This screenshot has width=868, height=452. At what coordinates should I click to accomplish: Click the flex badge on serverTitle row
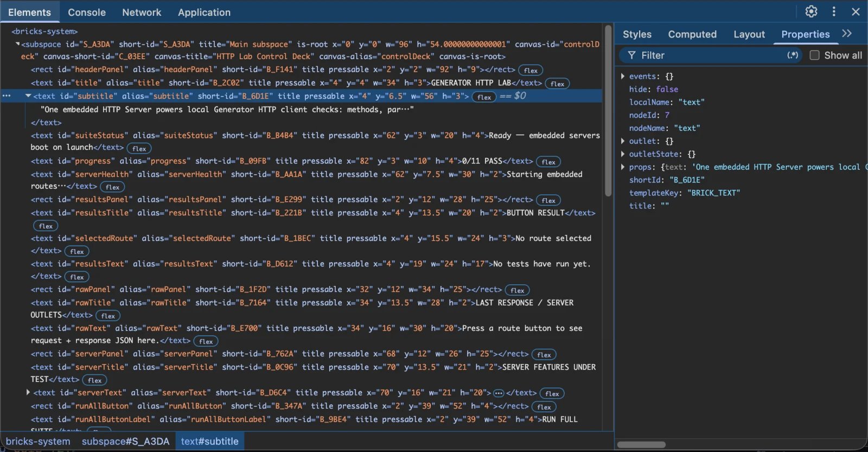tap(94, 380)
